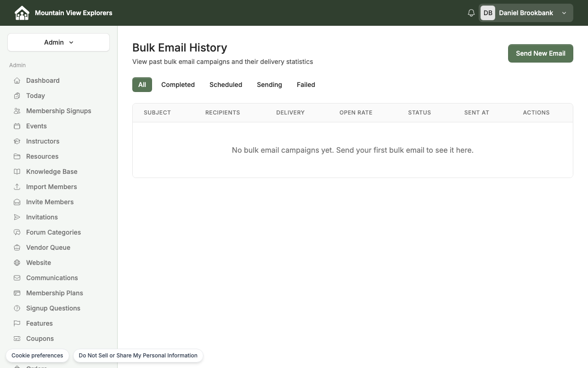
Task: Switch to the Scheduled tab
Action: (x=226, y=85)
